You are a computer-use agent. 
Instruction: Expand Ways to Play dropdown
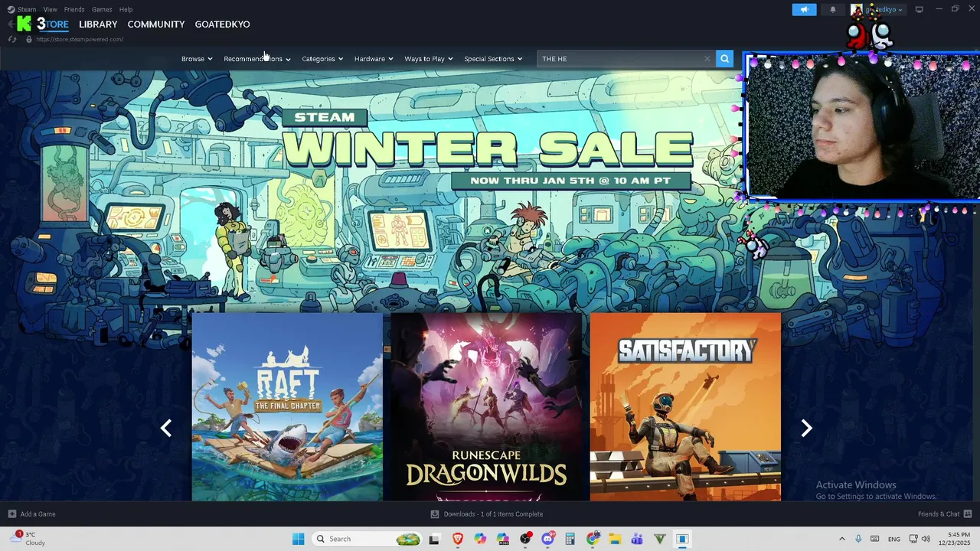coord(429,59)
